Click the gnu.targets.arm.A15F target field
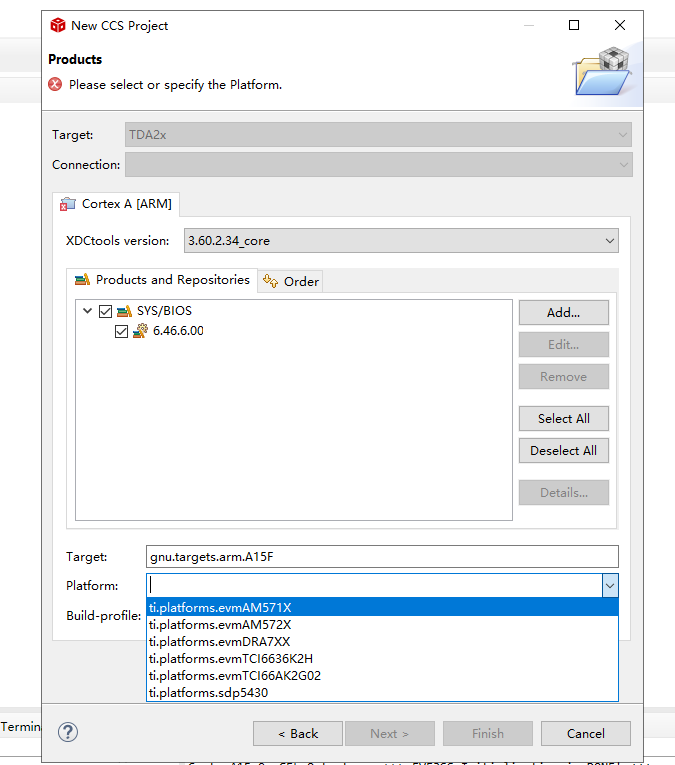Viewport: 675px width, 765px height. point(382,557)
